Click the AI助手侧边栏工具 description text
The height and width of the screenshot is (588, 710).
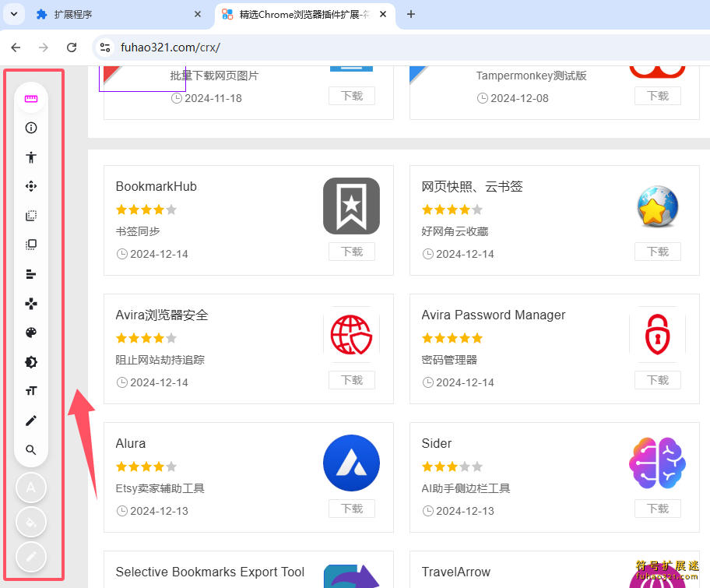click(x=466, y=488)
